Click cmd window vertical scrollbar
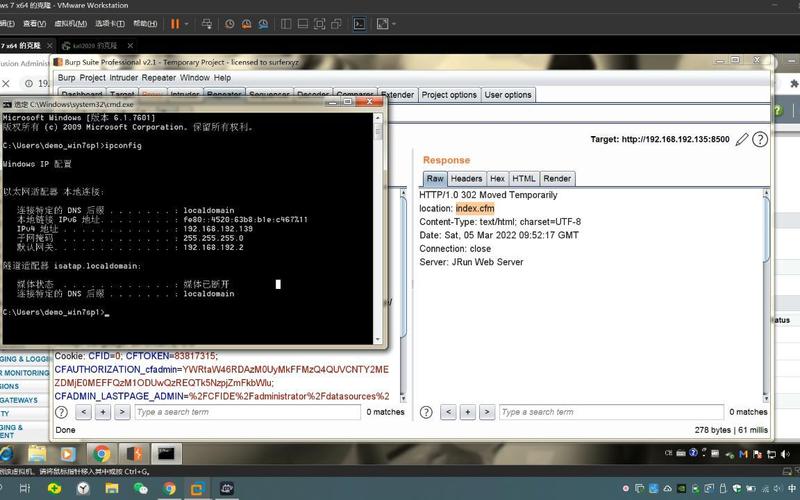 click(378, 228)
